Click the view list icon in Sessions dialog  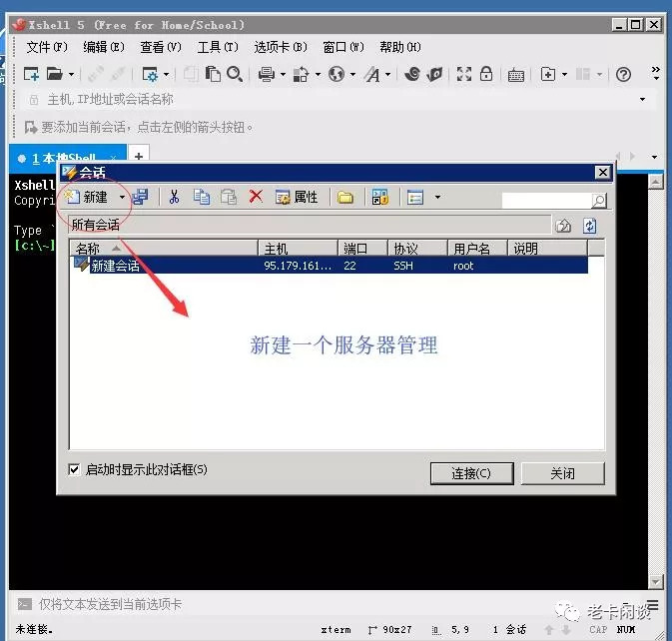click(414, 197)
